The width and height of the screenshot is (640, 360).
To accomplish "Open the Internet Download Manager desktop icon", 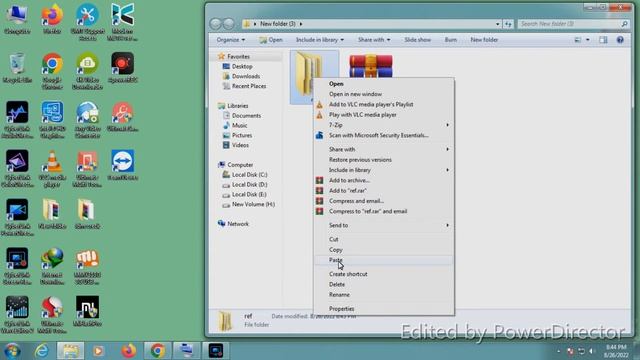I will pyautogui.click(x=52, y=266).
